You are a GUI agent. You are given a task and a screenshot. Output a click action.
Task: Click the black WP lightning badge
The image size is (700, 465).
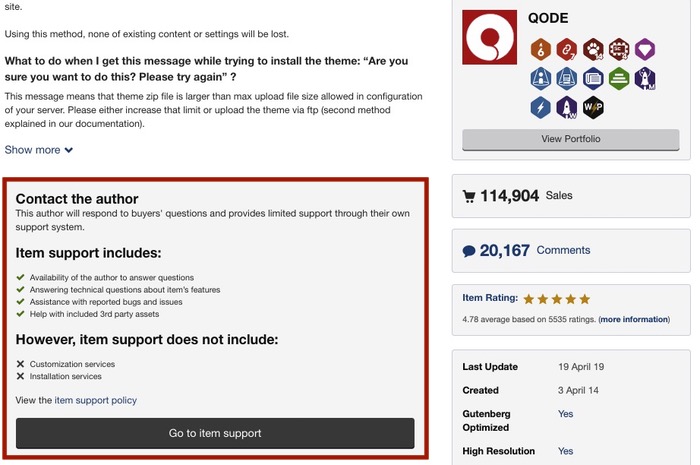point(593,108)
